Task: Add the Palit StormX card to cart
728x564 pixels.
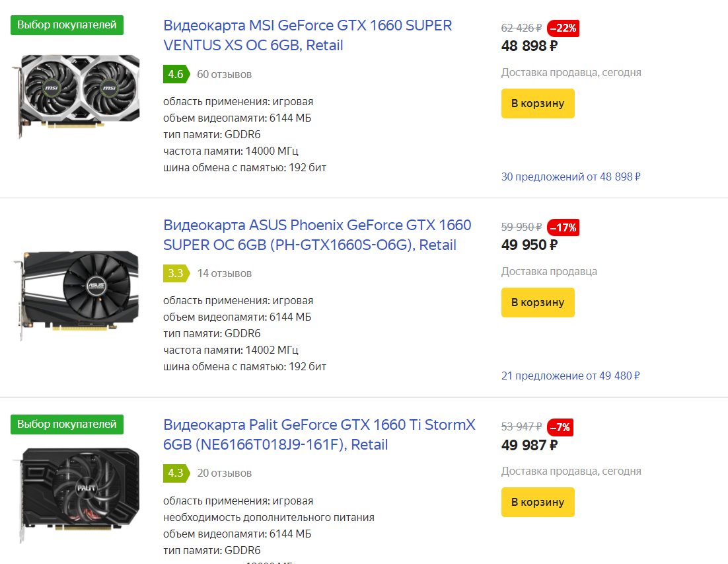Action: tap(538, 503)
